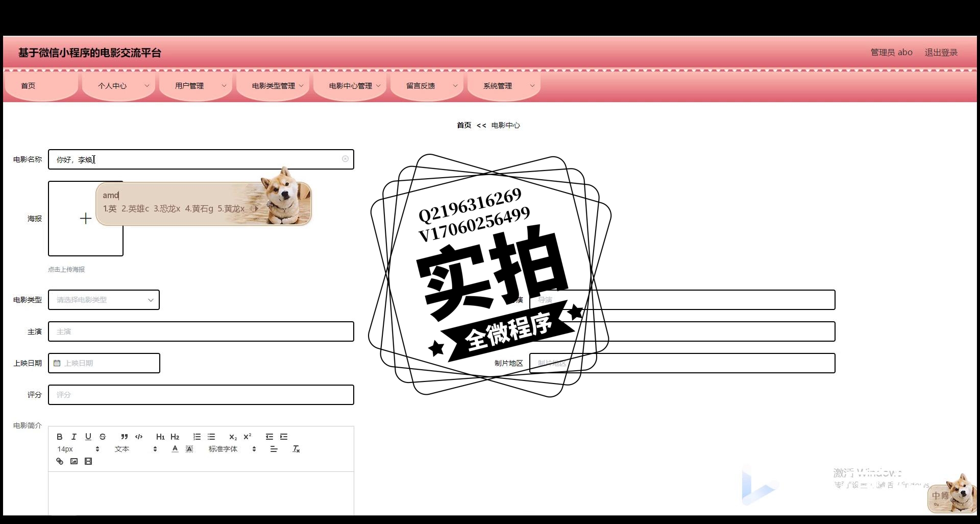This screenshot has width=980, height=524.
Task: Select candidate 3.恐龙 in IME popup
Action: (167, 208)
